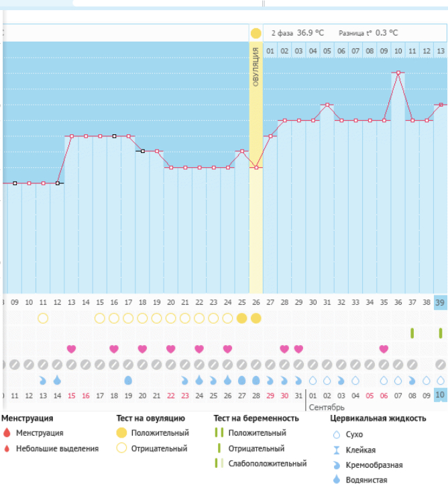Click the temperature point inside the ovulation column
This screenshot has height=484, width=448.
point(256,167)
